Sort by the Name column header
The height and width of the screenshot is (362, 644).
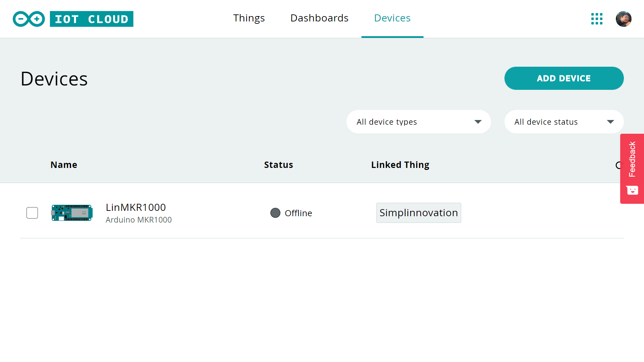click(64, 165)
